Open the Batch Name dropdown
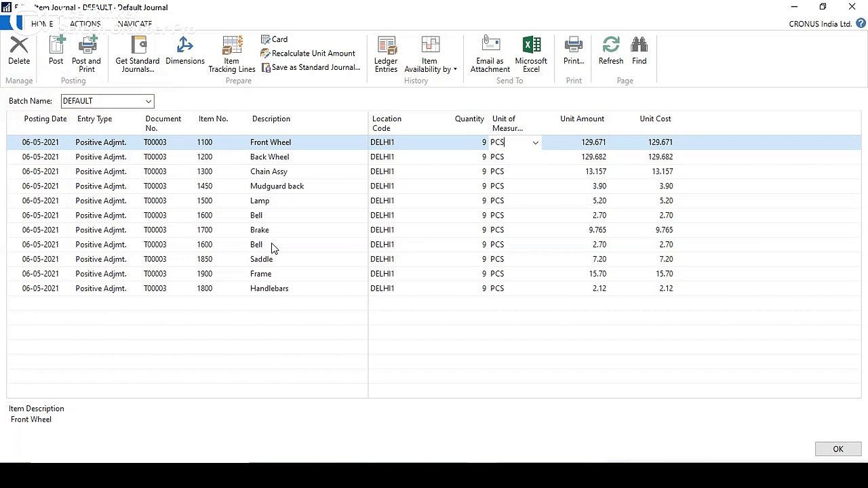Screen dimensions: 868x488 point(148,101)
